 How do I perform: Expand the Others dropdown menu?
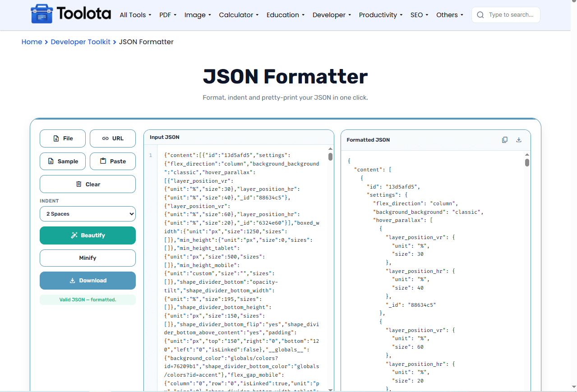click(x=450, y=15)
